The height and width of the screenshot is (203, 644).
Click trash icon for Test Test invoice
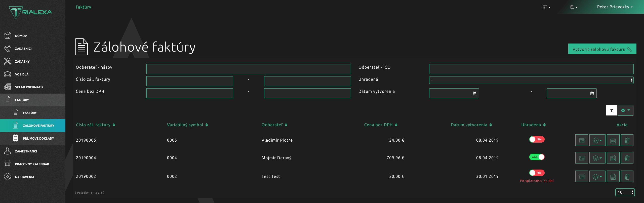[x=627, y=177]
